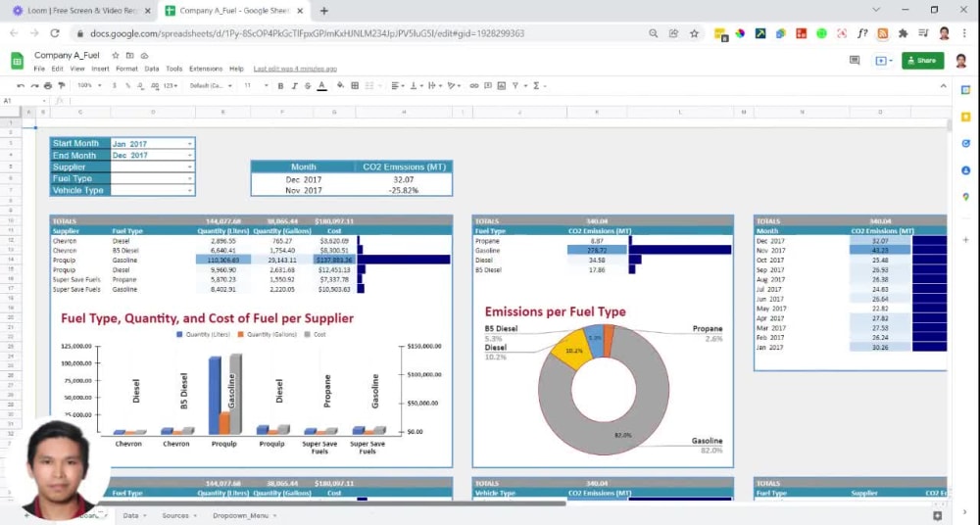Star the Company A_Fuel document

click(115, 56)
